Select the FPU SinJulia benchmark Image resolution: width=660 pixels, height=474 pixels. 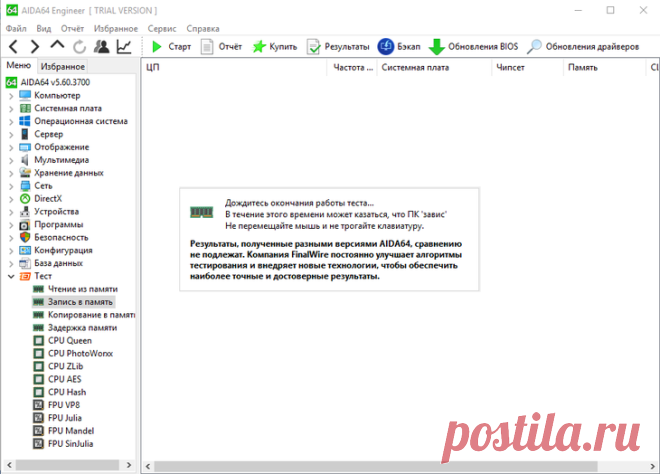tap(63, 444)
